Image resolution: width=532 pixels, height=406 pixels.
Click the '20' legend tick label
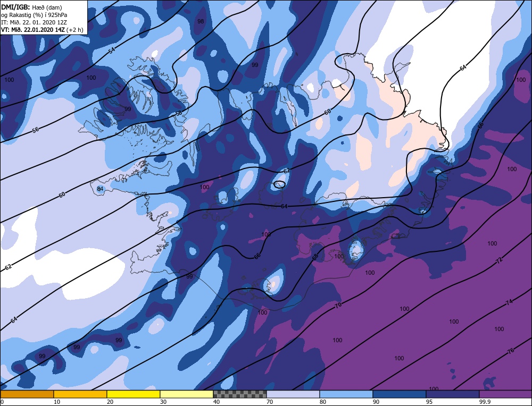(110, 402)
